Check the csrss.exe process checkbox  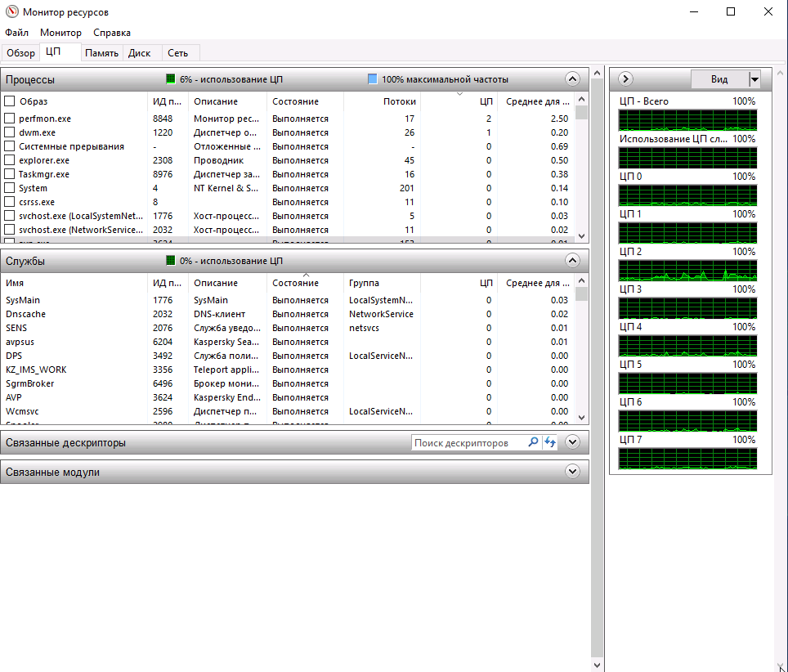(10, 202)
